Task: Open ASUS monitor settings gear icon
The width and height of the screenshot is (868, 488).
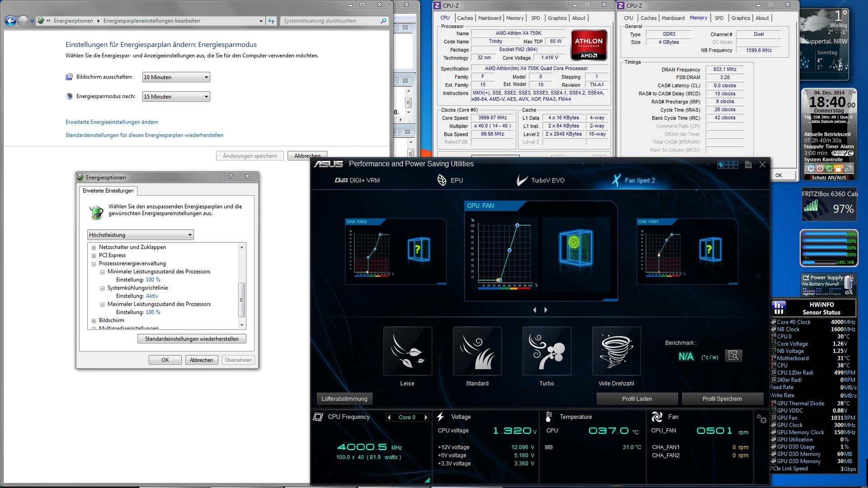Action: tap(762, 419)
